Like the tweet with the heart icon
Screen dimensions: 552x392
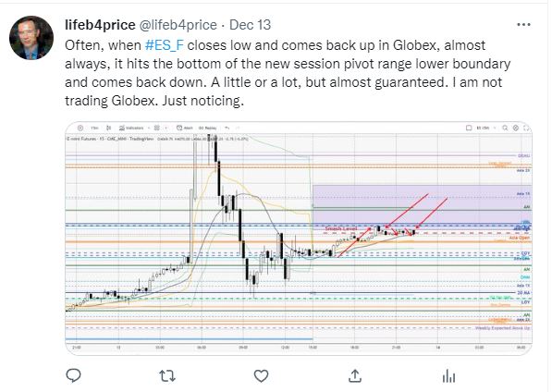coord(261,375)
